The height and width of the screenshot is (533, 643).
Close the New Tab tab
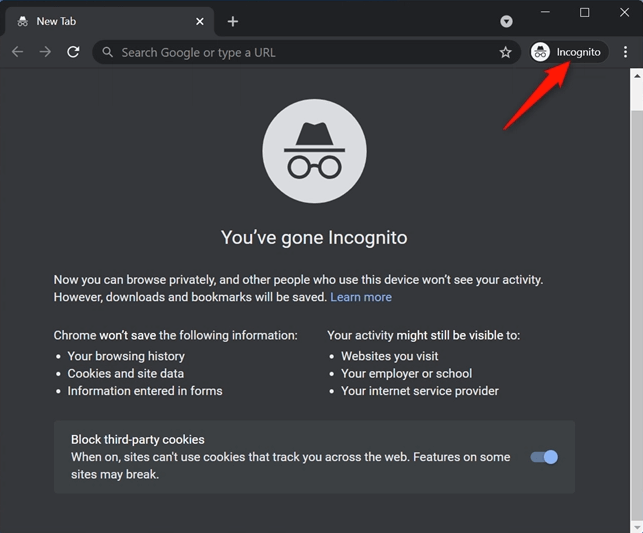click(x=200, y=21)
